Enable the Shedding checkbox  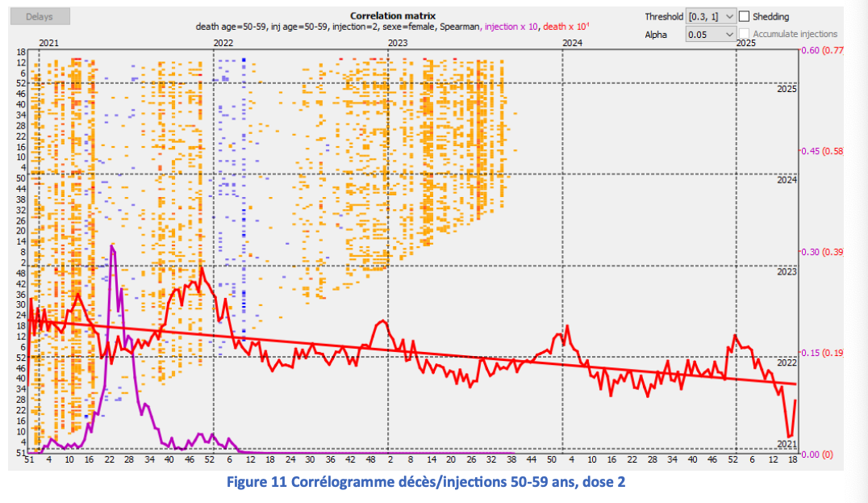tap(744, 17)
